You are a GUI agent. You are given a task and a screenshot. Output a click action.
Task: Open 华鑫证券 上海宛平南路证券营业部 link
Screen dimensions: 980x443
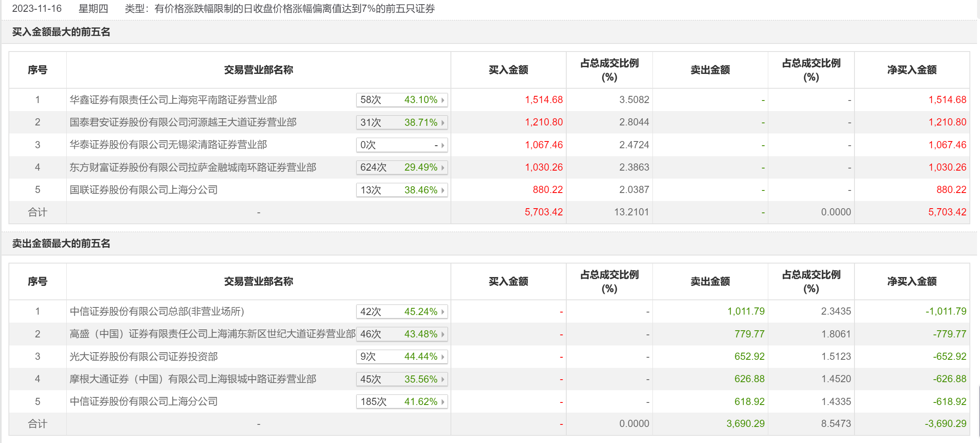pos(173,100)
